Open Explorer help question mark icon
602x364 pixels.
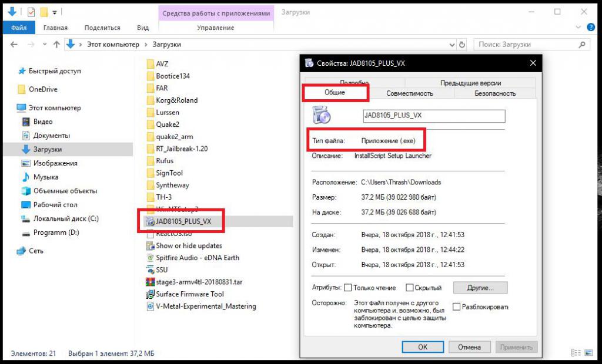click(591, 27)
